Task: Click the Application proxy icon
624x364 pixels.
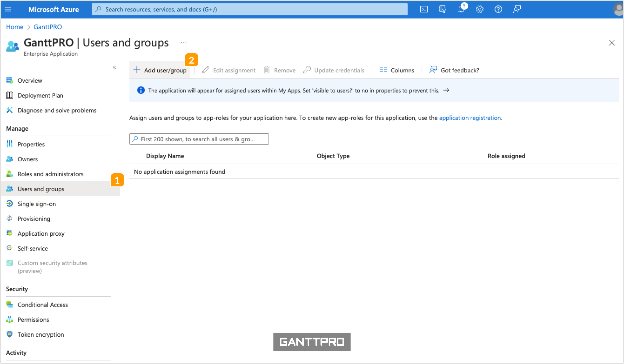Action: pos(9,233)
